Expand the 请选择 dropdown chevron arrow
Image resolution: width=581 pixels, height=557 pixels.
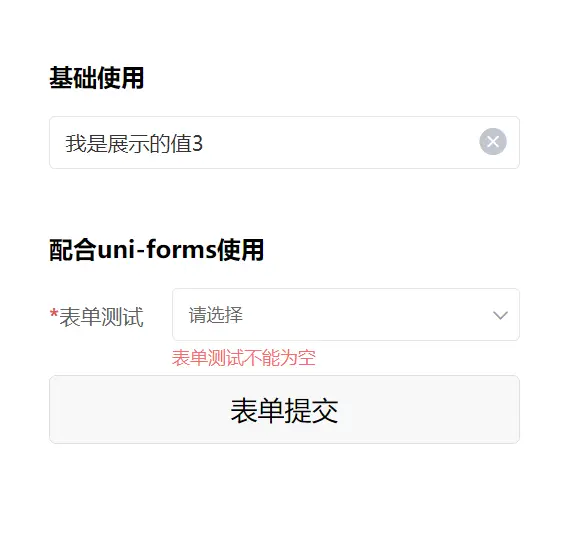[500, 315]
